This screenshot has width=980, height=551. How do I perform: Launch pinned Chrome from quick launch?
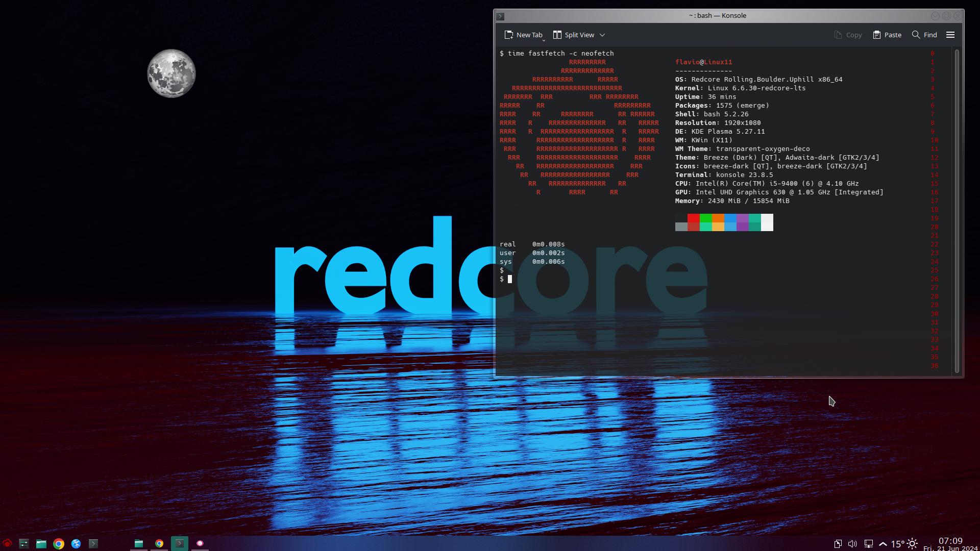(x=59, y=543)
